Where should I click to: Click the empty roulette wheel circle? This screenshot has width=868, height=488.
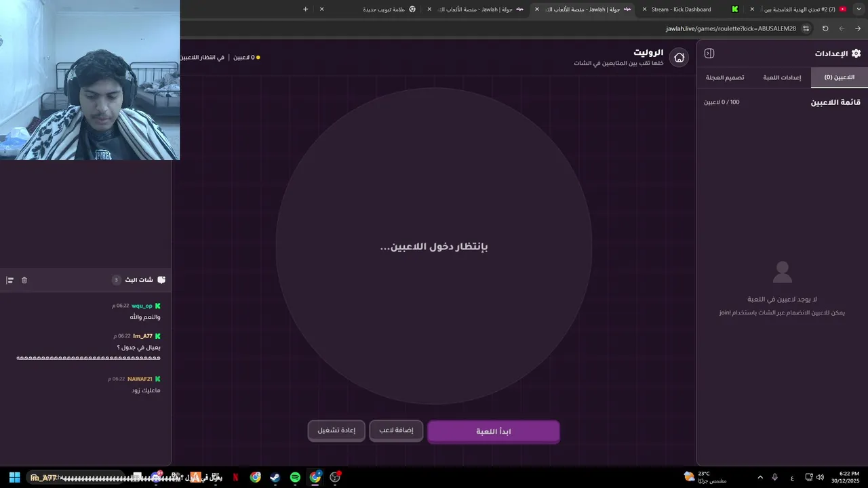[x=434, y=246]
